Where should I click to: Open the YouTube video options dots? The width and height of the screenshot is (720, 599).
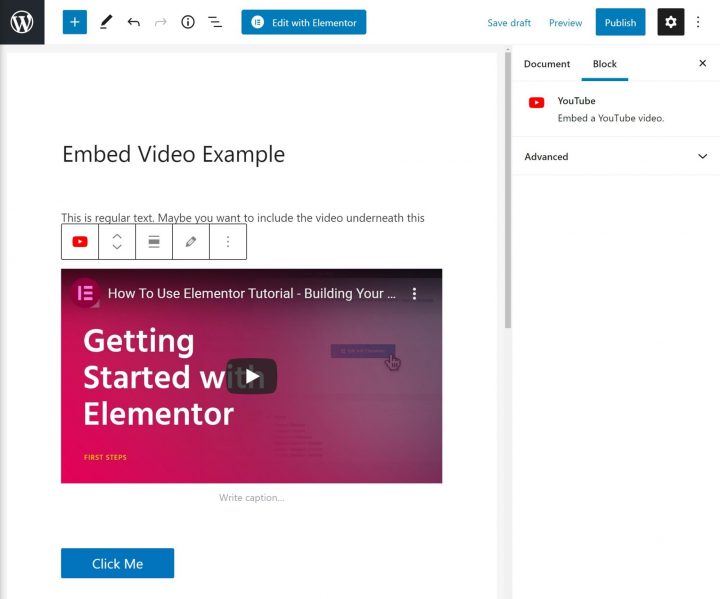tap(414, 294)
